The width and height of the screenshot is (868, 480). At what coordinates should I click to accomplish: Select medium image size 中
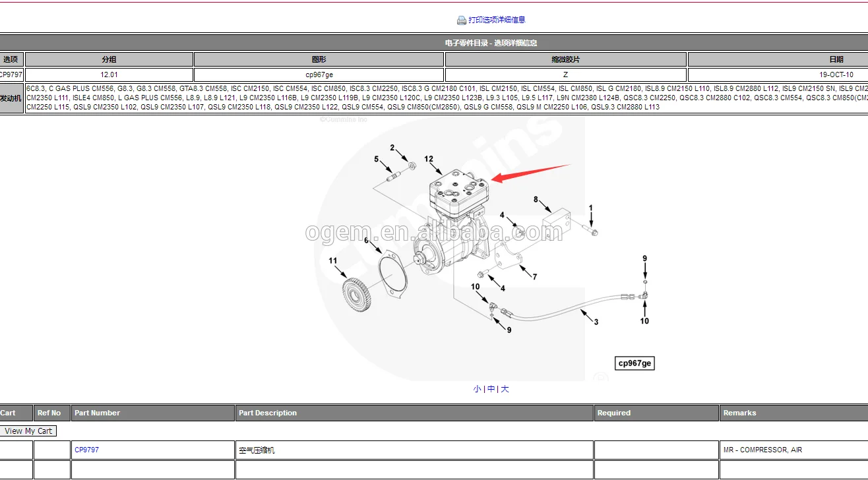click(491, 389)
